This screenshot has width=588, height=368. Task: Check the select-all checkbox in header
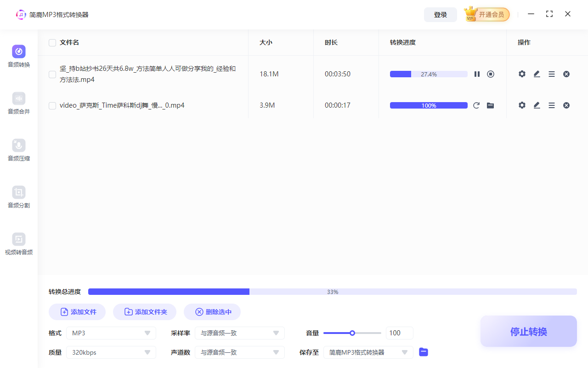52,42
